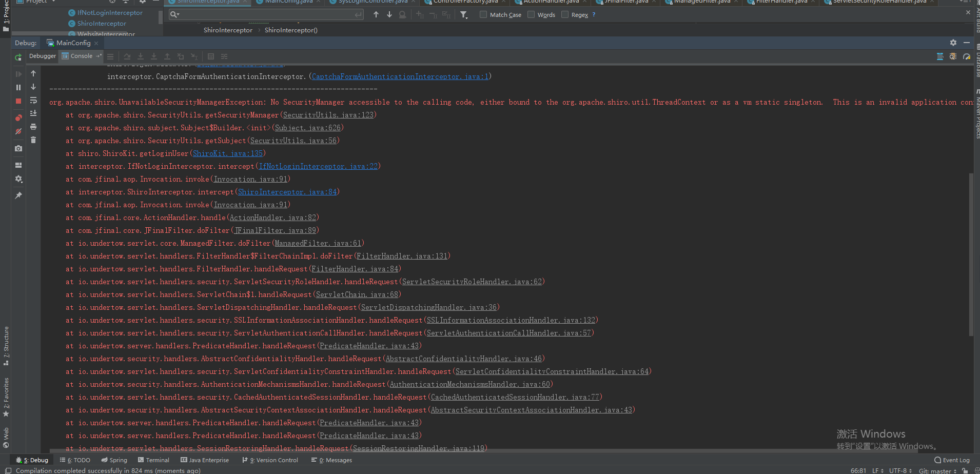Take a thread dump snapshot
Screen dimensions: 980x474
[x=18, y=148]
